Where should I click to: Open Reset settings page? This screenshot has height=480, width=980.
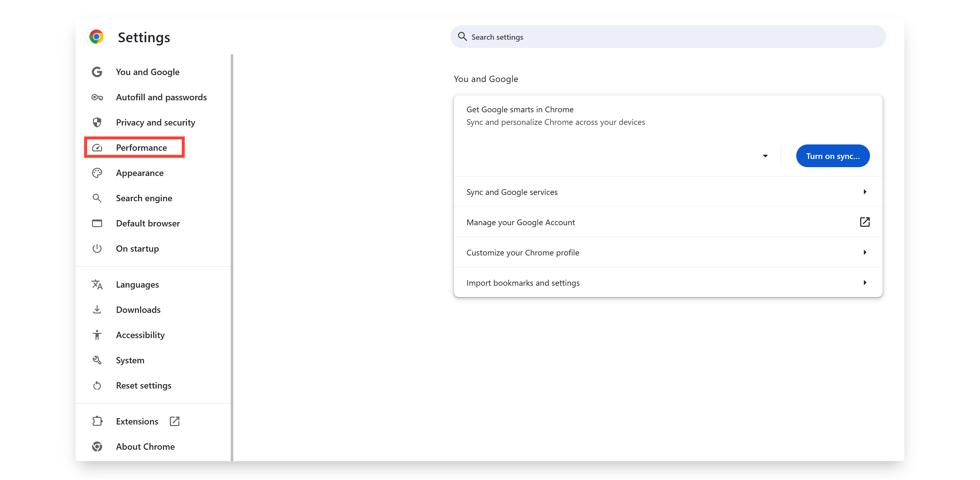pyautogui.click(x=143, y=386)
